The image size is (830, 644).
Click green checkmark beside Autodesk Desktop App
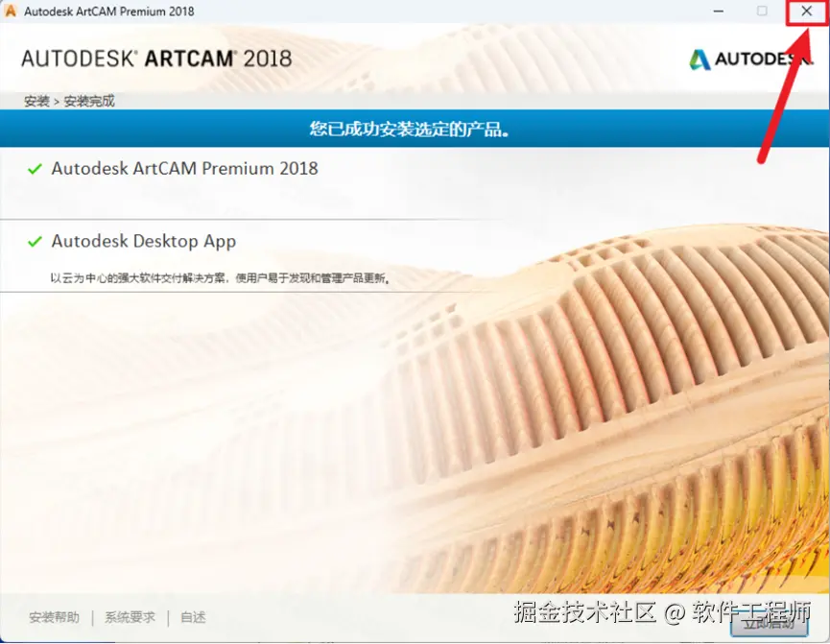click(35, 242)
